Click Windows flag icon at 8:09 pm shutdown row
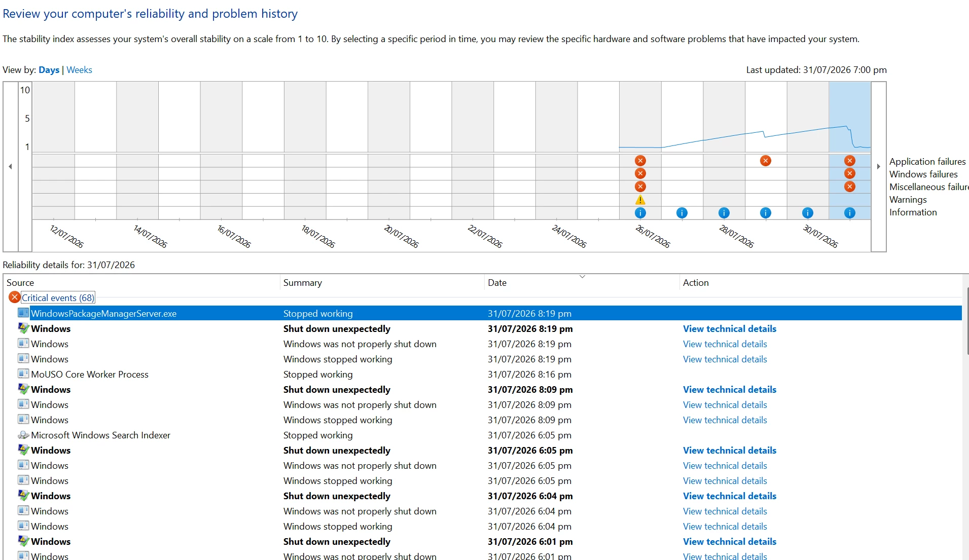 [x=23, y=389]
